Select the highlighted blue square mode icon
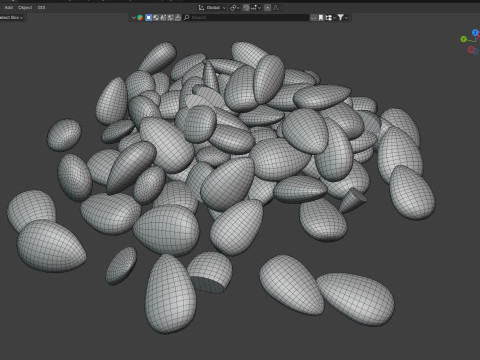 click(149, 17)
